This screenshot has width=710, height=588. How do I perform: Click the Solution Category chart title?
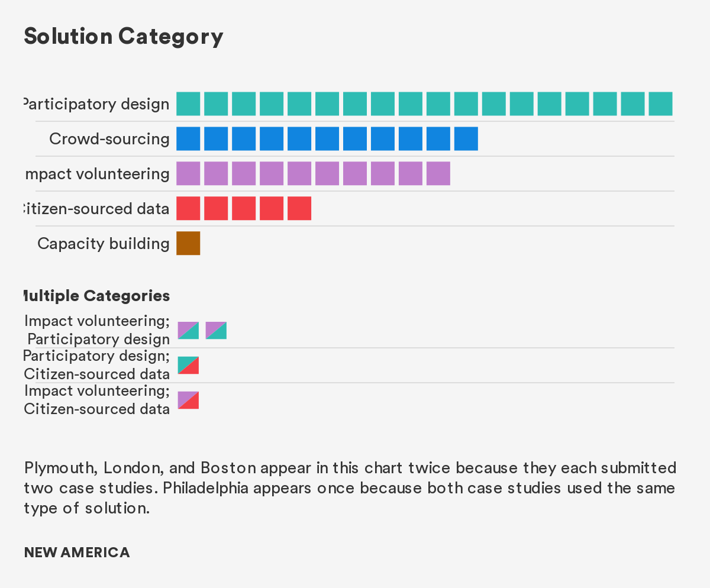pyautogui.click(x=124, y=37)
